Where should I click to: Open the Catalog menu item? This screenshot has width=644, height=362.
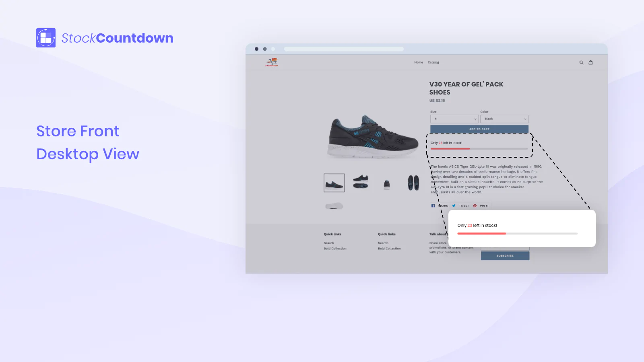[433, 62]
